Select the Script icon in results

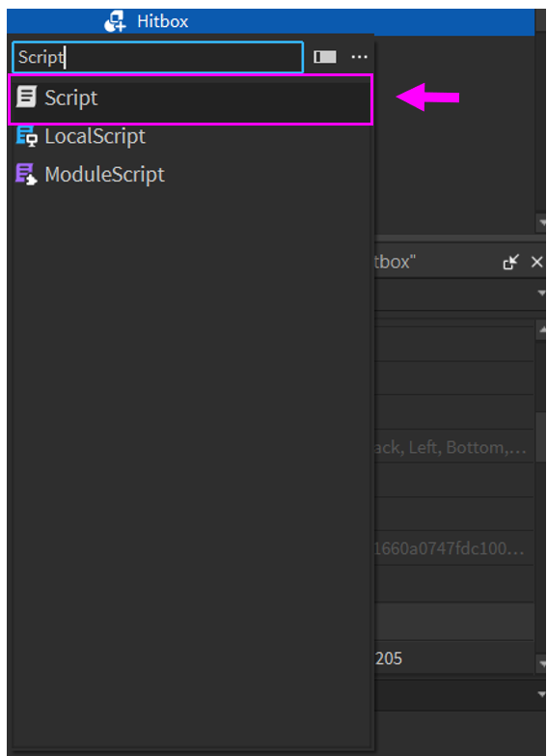(x=26, y=97)
